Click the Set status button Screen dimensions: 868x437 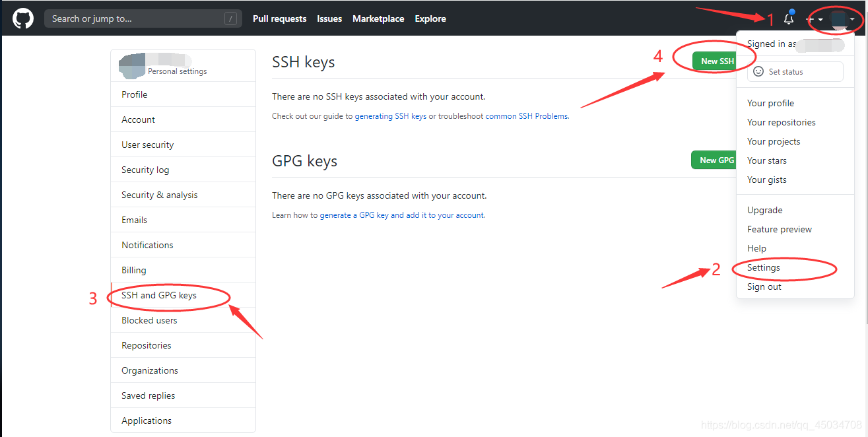pos(795,71)
